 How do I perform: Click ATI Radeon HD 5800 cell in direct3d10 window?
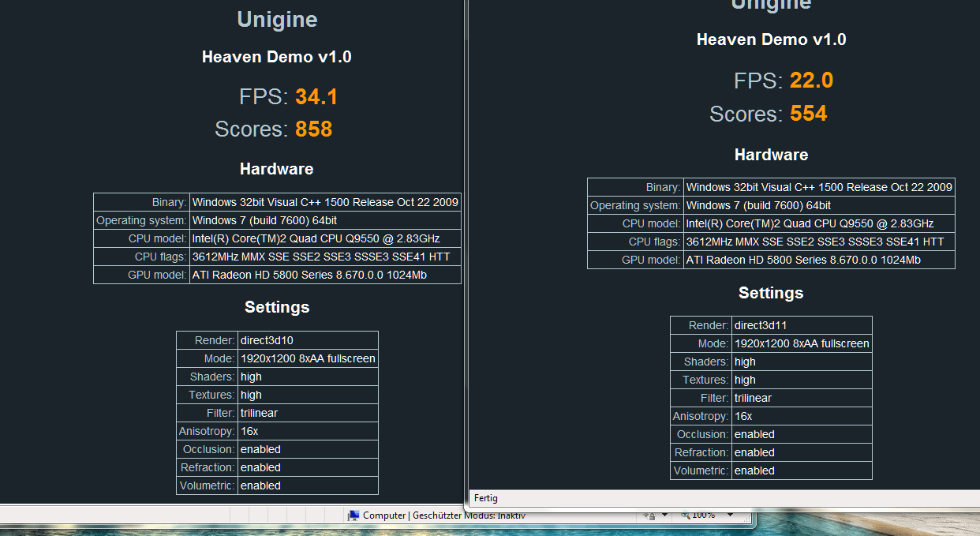pyautogui.click(x=325, y=275)
